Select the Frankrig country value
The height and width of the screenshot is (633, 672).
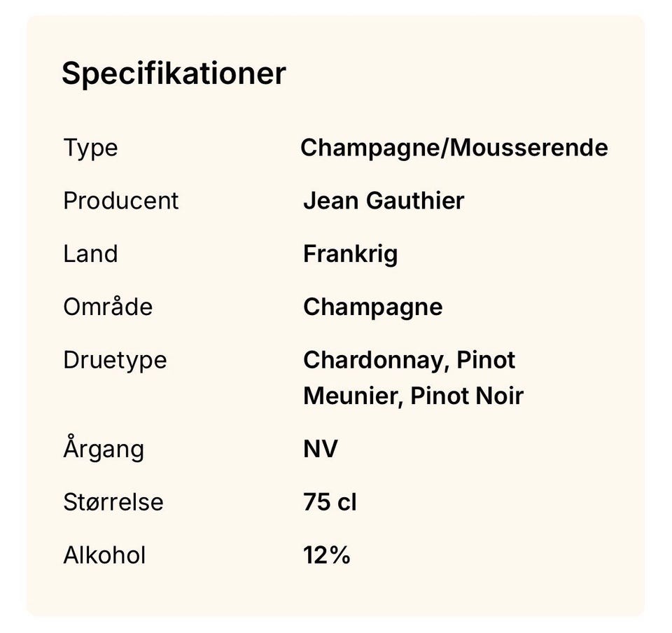[351, 255]
